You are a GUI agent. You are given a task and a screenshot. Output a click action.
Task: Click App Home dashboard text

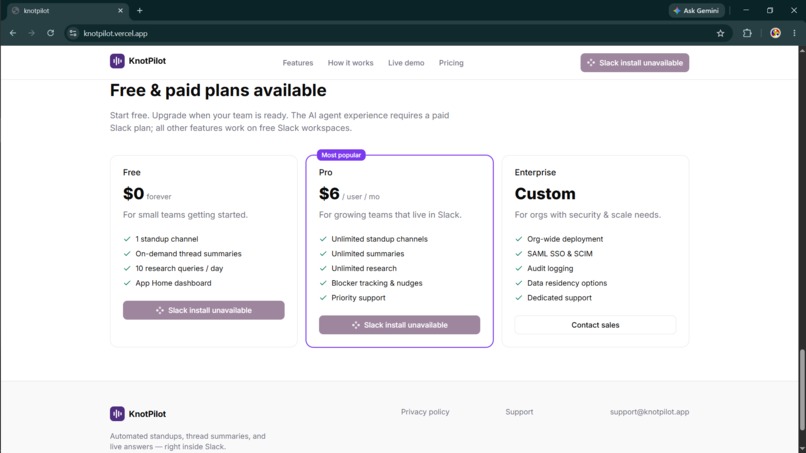click(173, 283)
